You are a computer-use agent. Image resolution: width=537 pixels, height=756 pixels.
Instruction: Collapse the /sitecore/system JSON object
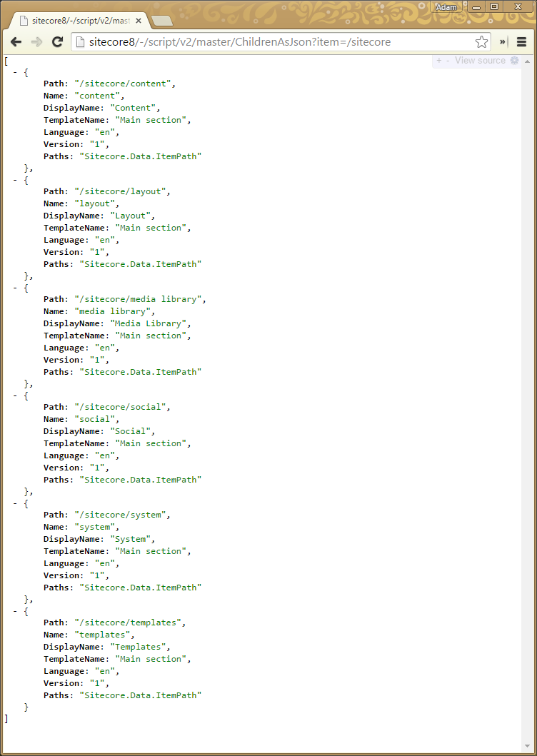pyautogui.click(x=15, y=503)
